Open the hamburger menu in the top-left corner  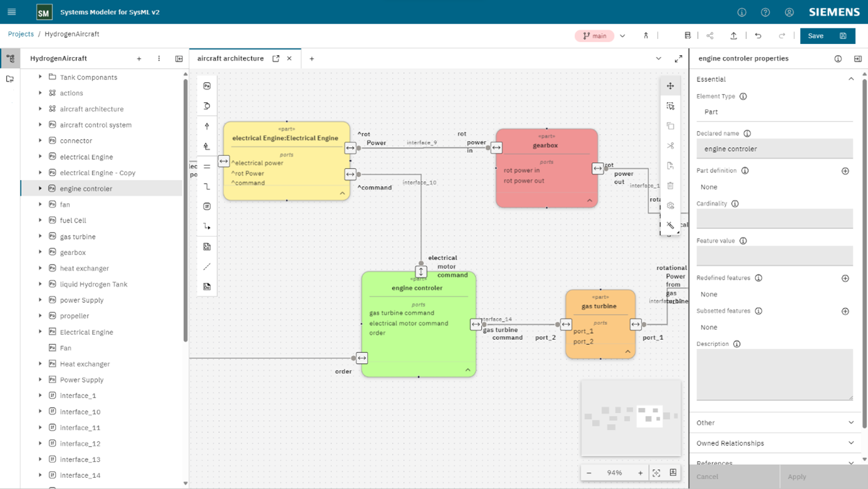(11, 12)
